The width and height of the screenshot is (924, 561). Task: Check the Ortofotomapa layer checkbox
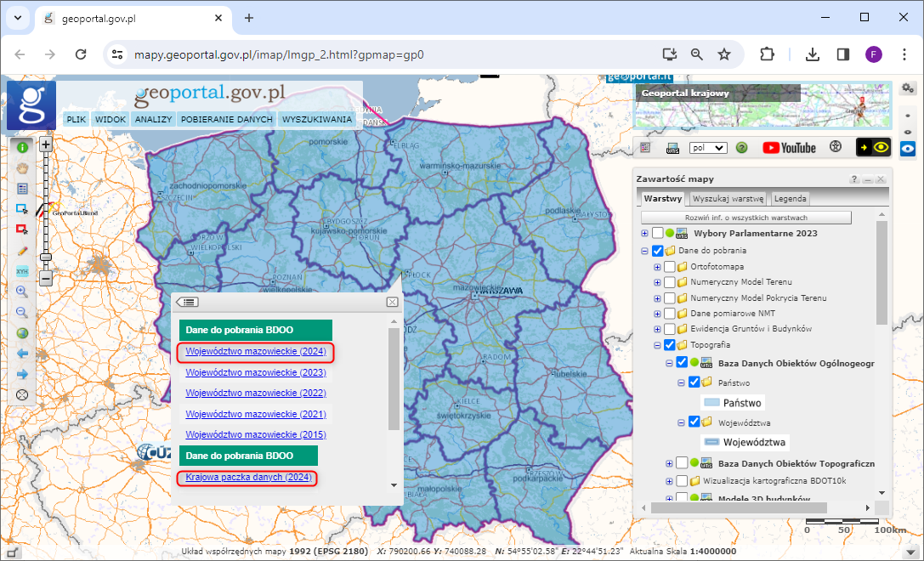click(670, 267)
